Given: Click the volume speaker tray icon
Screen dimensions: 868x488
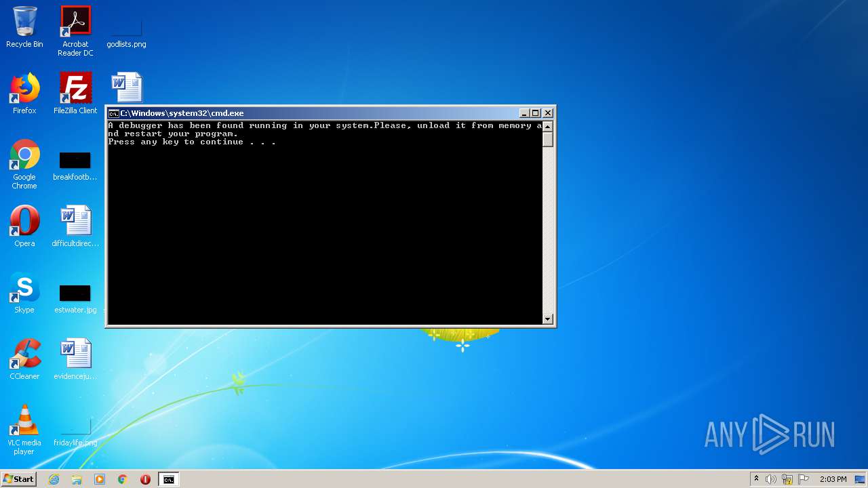Looking at the screenshot, I should pos(771,479).
